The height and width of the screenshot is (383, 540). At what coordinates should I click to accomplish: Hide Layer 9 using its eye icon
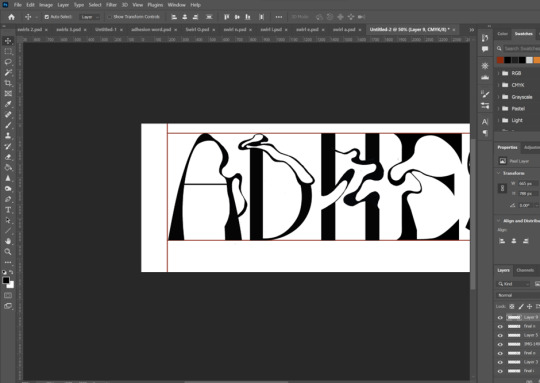(500, 318)
